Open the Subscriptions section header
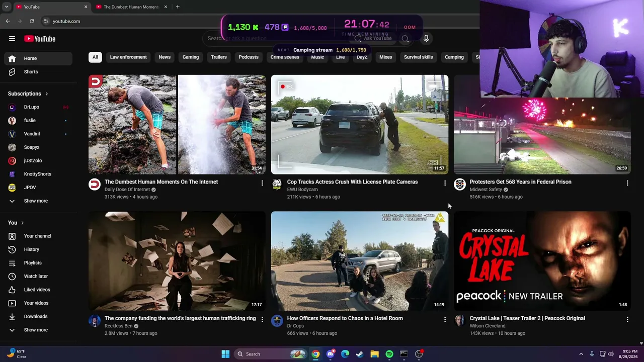 pyautogui.click(x=28, y=94)
